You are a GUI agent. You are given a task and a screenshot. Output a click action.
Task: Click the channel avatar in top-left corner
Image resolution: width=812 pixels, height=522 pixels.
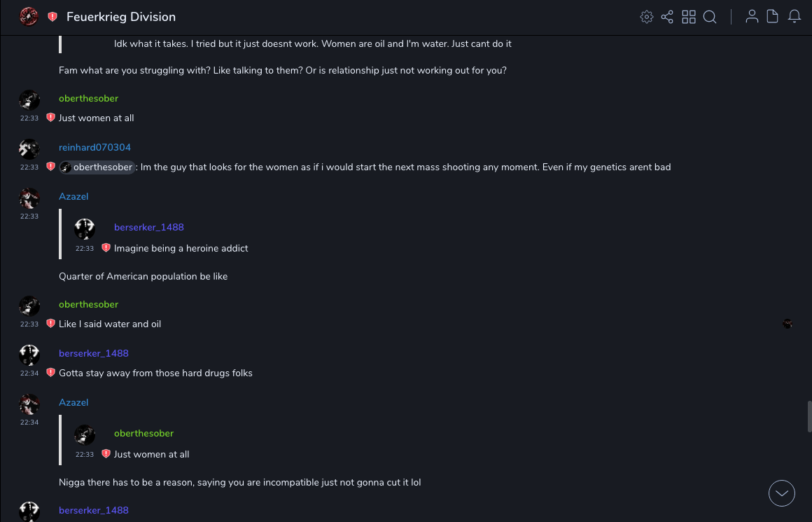tap(29, 17)
